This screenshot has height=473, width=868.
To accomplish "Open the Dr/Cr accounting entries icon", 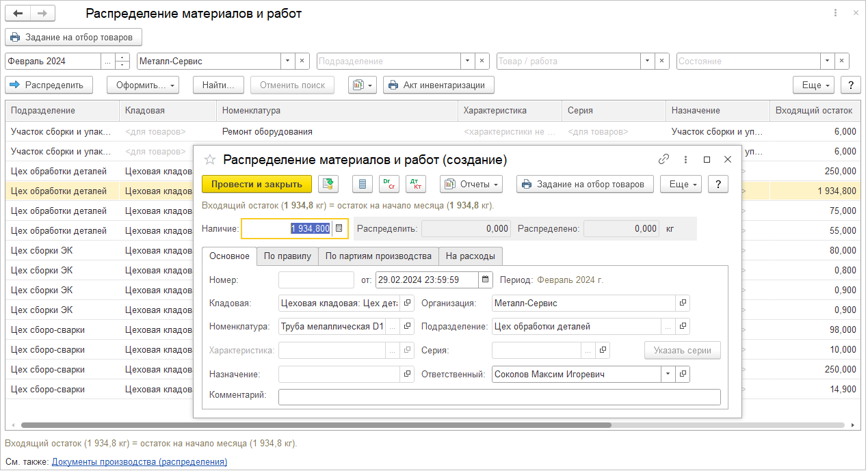I will [x=389, y=184].
